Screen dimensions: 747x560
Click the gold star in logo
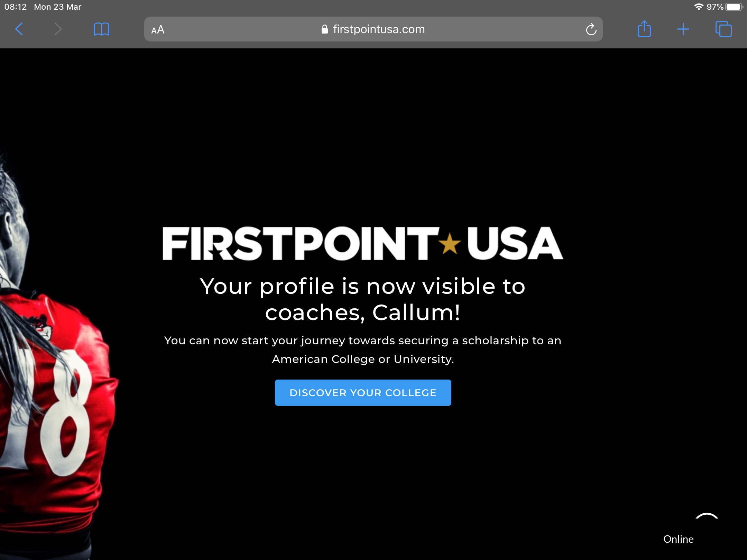click(450, 244)
